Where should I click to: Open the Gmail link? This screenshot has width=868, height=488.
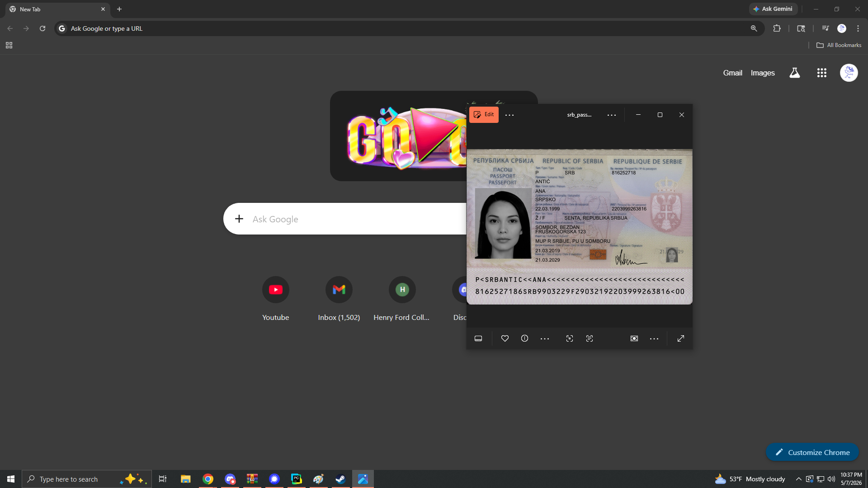coord(732,73)
